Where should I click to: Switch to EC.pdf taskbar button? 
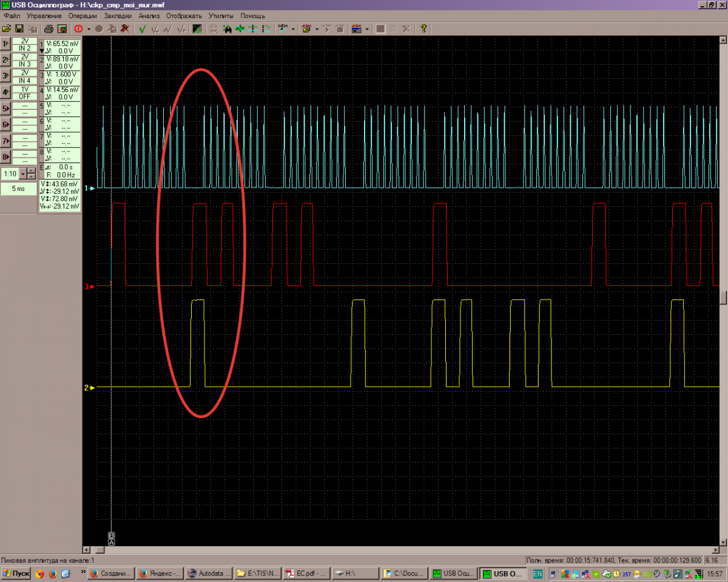tap(306, 574)
